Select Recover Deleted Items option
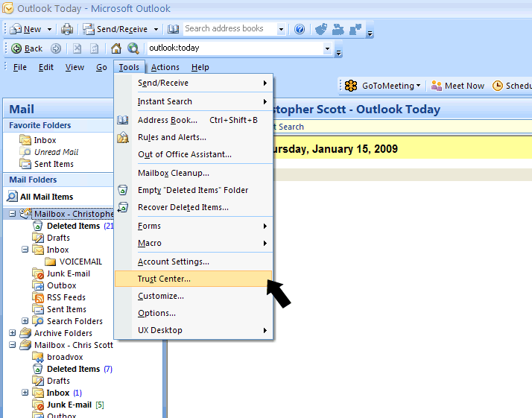Viewport: 532px width, 418px height. pyautogui.click(x=194, y=207)
